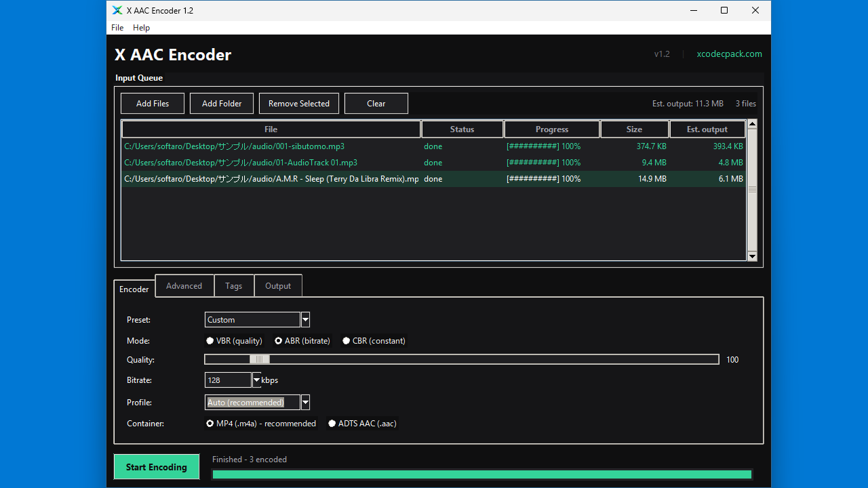868x488 pixels.
Task: Click the Quality slider handle
Action: tap(260, 360)
